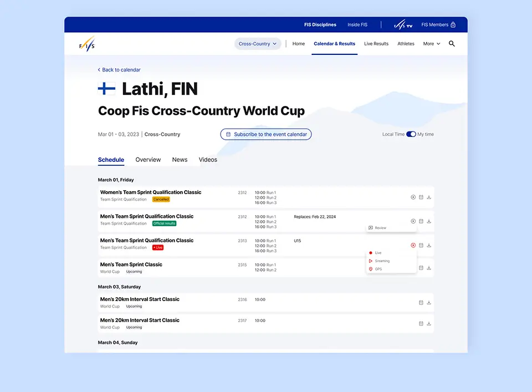The height and width of the screenshot is (392, 532).
Task: Click 'Replaces: Feb 22, 2024' note
Action: [315, 217]
